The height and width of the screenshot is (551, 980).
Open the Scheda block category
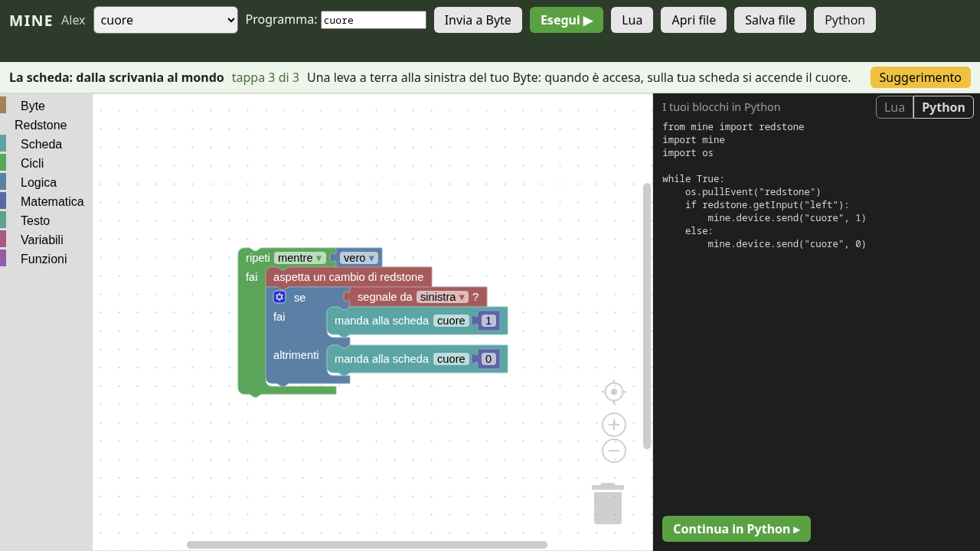tap(46, 144)
